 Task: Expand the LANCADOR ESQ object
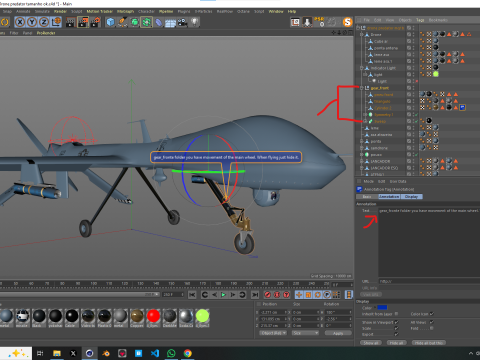tap(362, 168)
